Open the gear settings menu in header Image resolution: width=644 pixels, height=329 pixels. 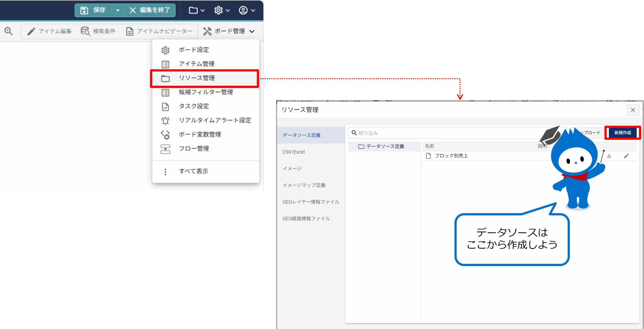[222, 10]
